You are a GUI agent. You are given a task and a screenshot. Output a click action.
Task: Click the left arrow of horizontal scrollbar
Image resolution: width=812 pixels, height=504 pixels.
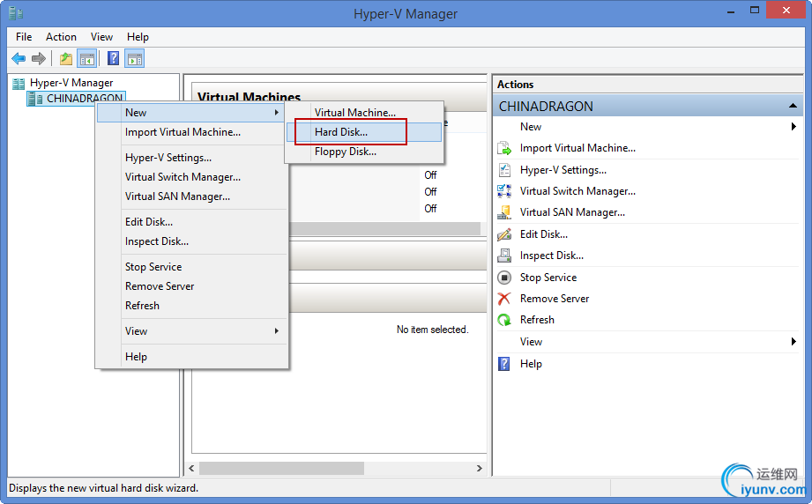tap(191, 468)
